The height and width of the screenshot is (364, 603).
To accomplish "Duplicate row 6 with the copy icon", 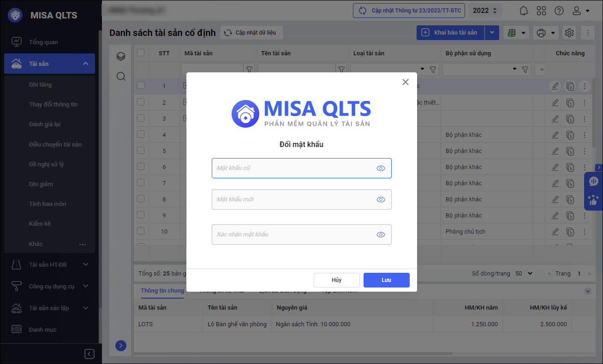I will [x=570, y=167].
